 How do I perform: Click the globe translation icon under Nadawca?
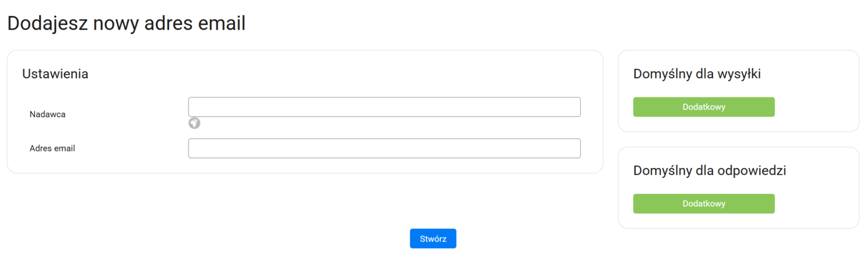194,124
